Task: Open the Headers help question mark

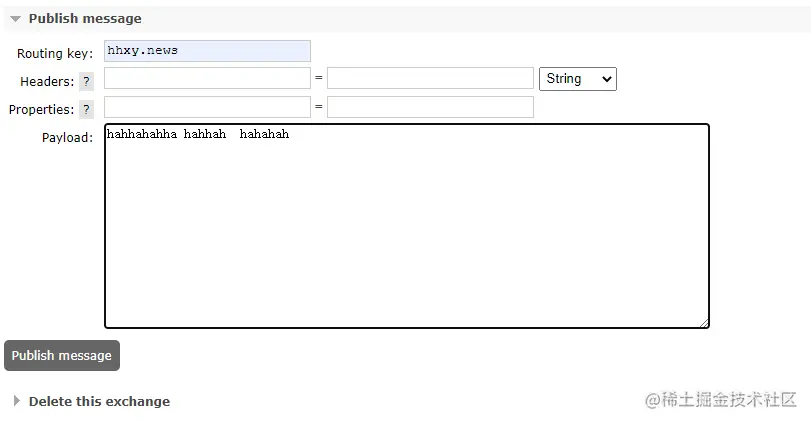Action: click(x=86, y=81)
